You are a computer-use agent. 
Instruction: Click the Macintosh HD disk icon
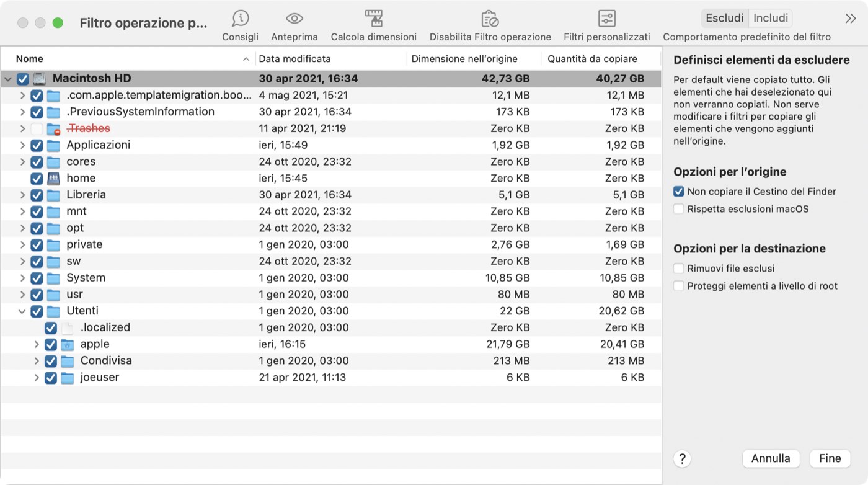[x=40, y=79]
